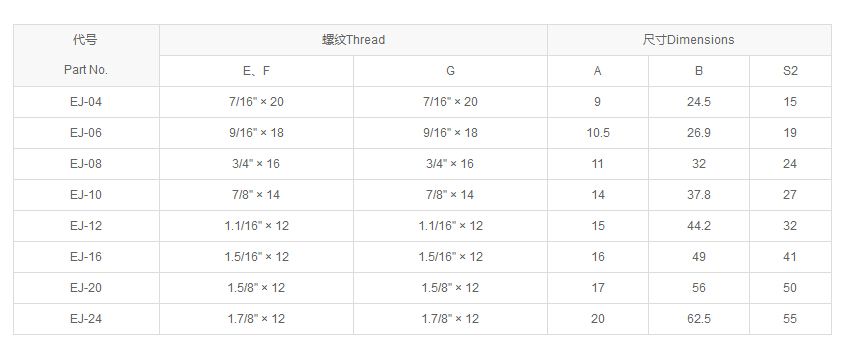
Task: Click the EJ-12 part number cell
Action: (86, 226)
